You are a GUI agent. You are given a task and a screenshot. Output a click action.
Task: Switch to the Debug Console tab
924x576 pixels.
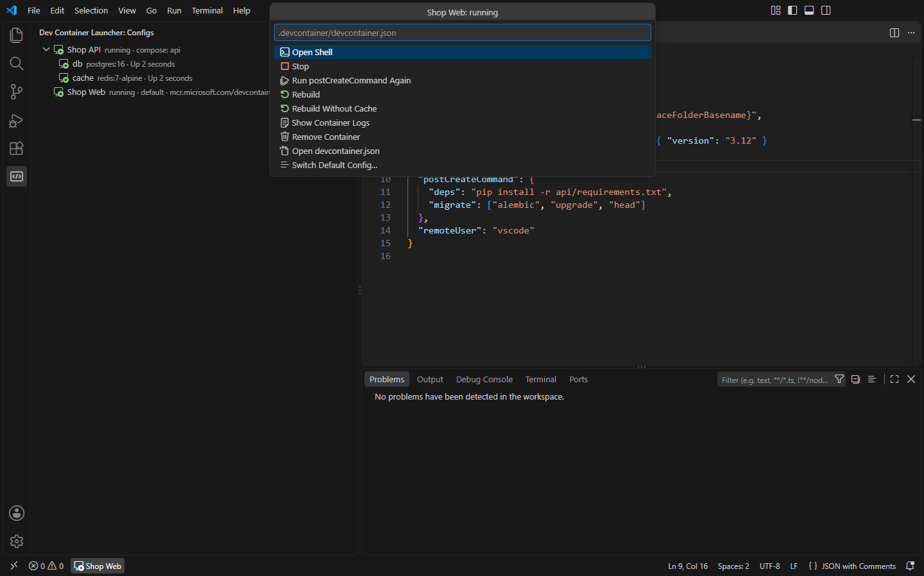484,380
